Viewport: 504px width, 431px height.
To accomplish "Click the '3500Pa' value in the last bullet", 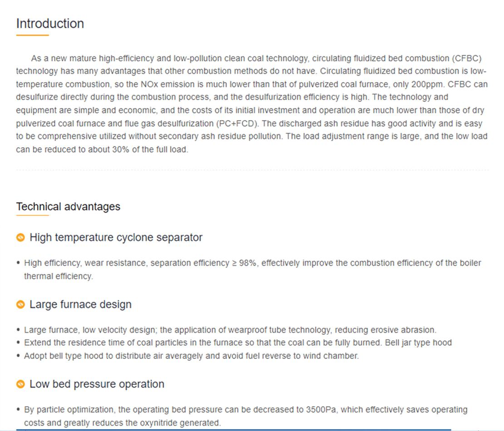I will coord(322,410).
